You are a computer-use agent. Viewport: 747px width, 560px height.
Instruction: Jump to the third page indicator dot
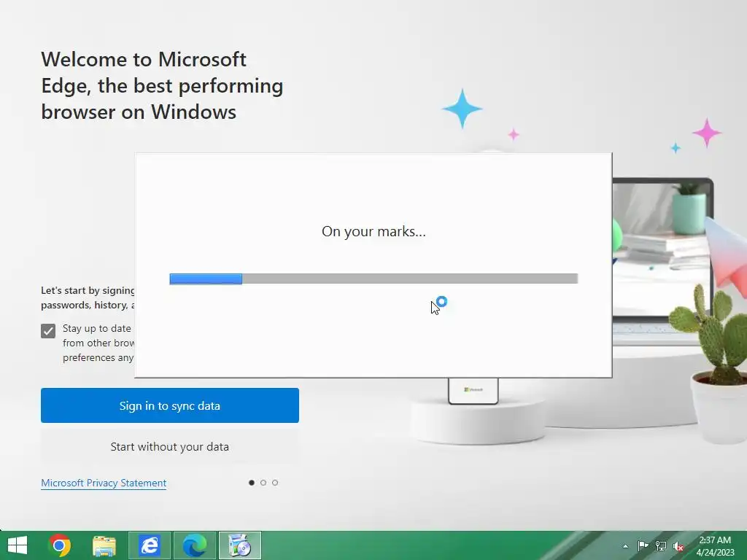click(275, 483)
